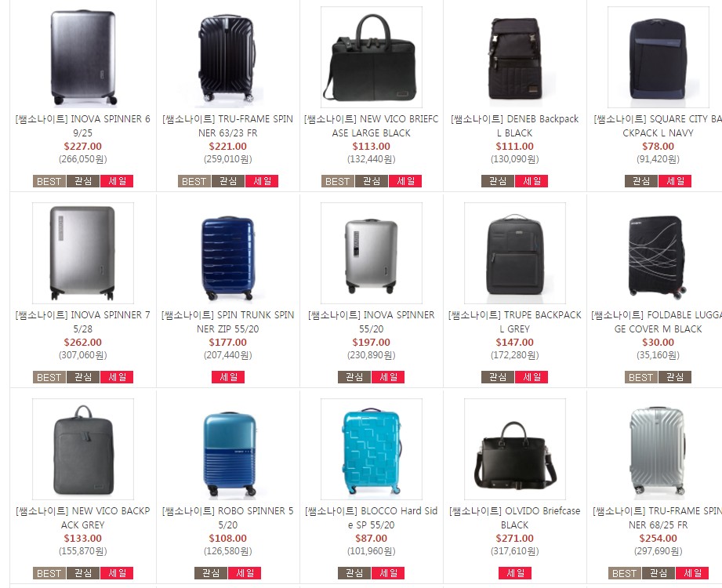Click 관심 badge under TRU-FRAME SPINNER 68/25 FR
Viewport: 722px width, 588px height.
658,573
